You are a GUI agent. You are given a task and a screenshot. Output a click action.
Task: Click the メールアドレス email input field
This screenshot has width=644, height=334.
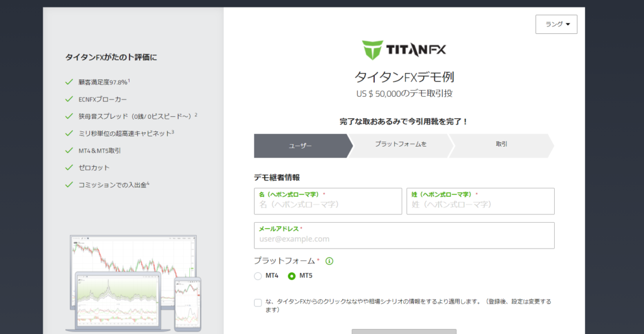pos(404,235)
